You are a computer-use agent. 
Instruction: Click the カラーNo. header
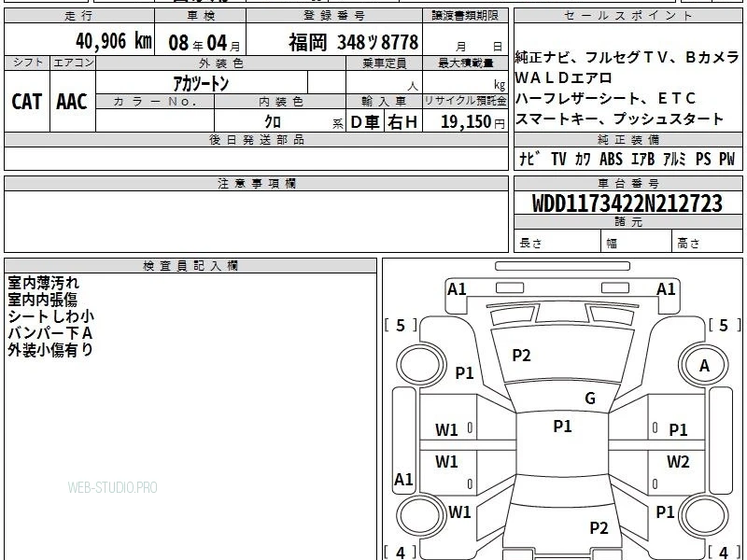(155, 102)
